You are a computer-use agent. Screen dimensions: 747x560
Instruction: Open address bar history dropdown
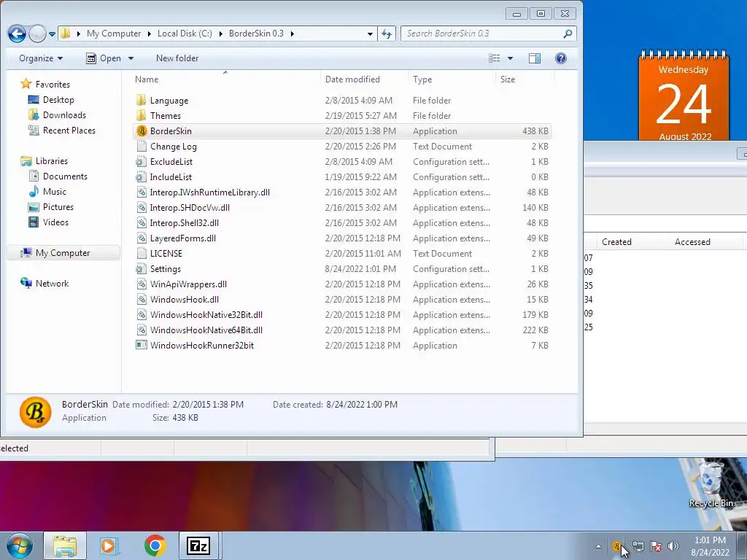pos(370,34)
